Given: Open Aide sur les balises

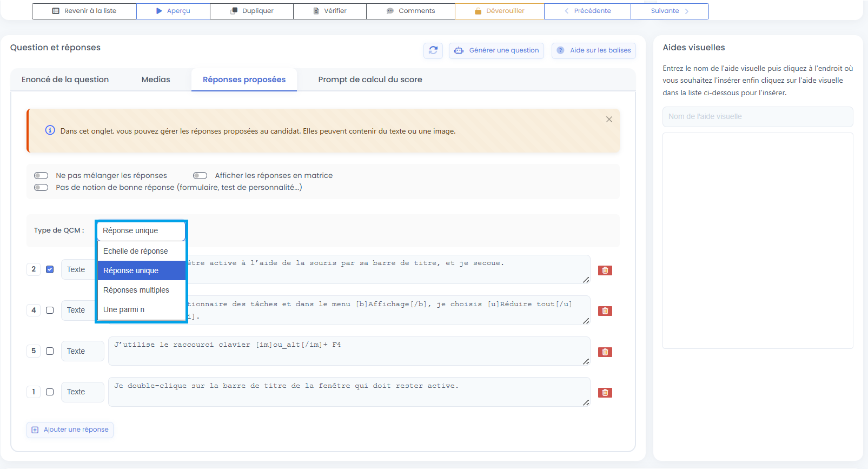Looking at the screenshot, I should click(594, 50).
